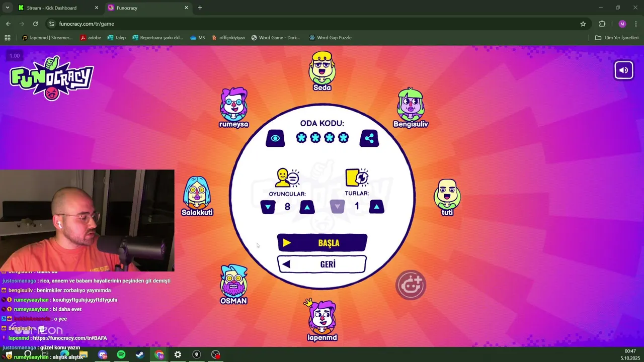
Task: Decrease the Oyuncular player count
Action: point(268,207)
